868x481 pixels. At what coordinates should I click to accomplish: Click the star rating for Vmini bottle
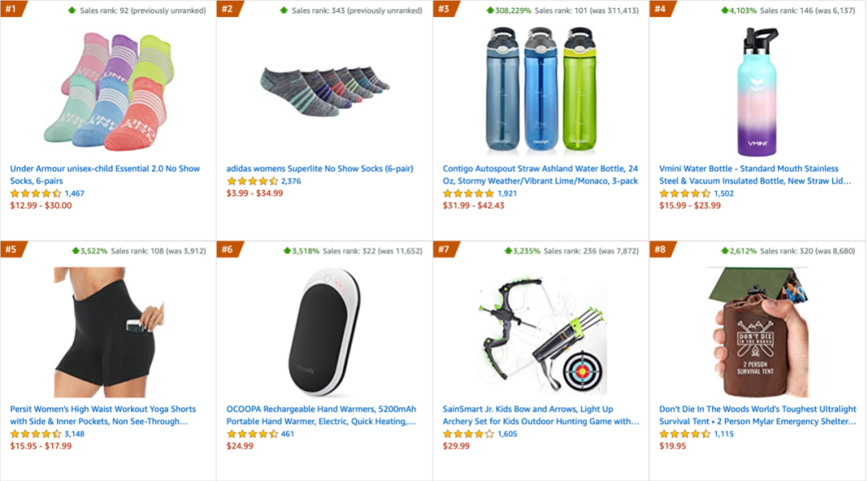[685, 194]
